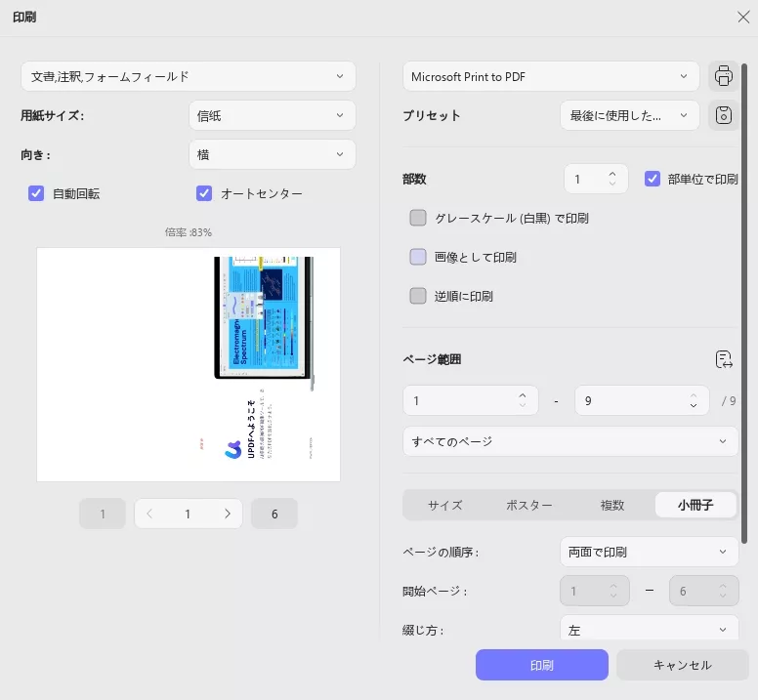Enable 逆順に印刷 checkbox
The height and width of the screenshot is (700, 758).
click(418, 296)
